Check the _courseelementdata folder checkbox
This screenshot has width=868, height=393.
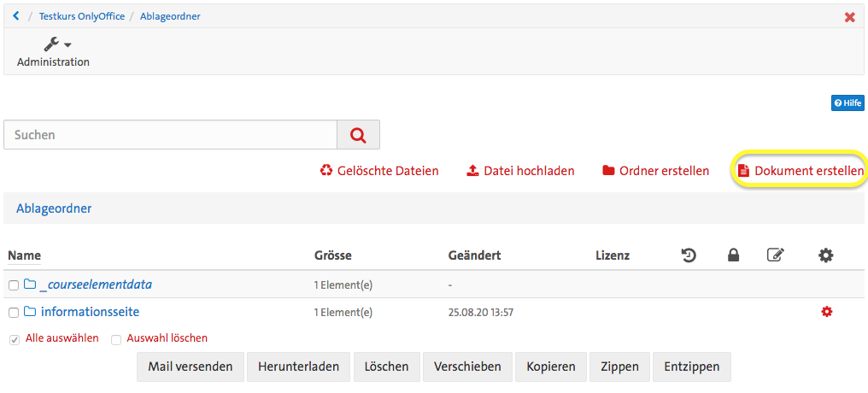click(x=14, y=285)
